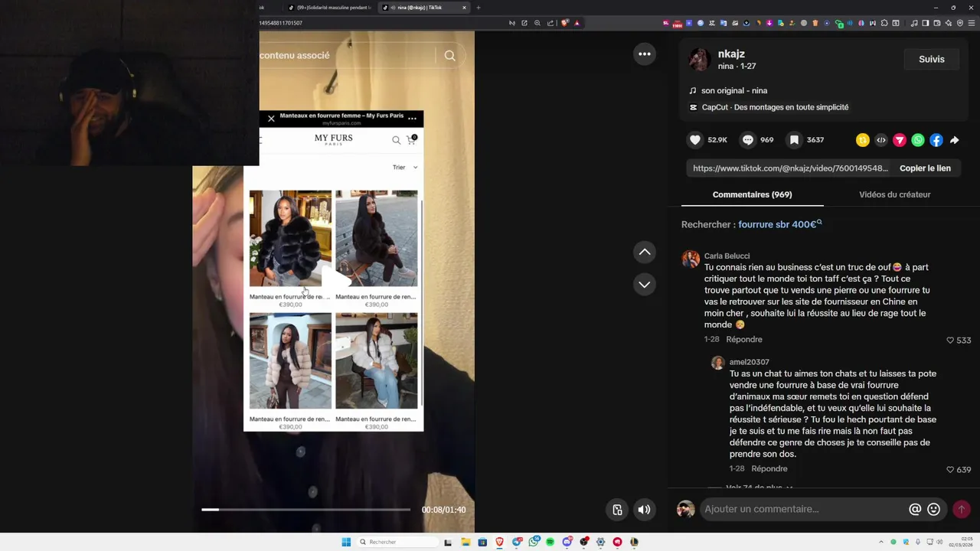Expand more share options arrow
The height and width of the screenshot is (551, 980).
(955, 140)
